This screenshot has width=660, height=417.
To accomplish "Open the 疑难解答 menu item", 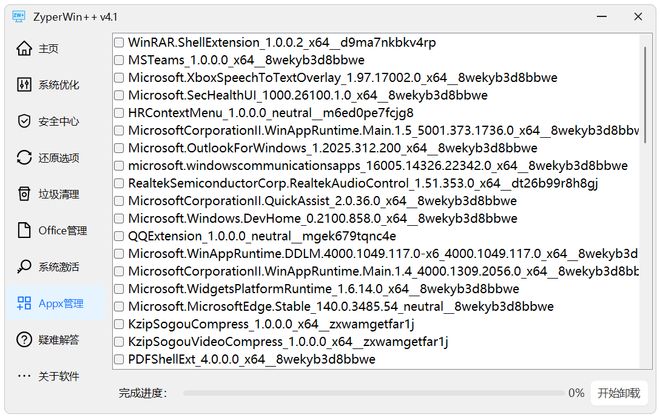I will click(x=58, y=340).
